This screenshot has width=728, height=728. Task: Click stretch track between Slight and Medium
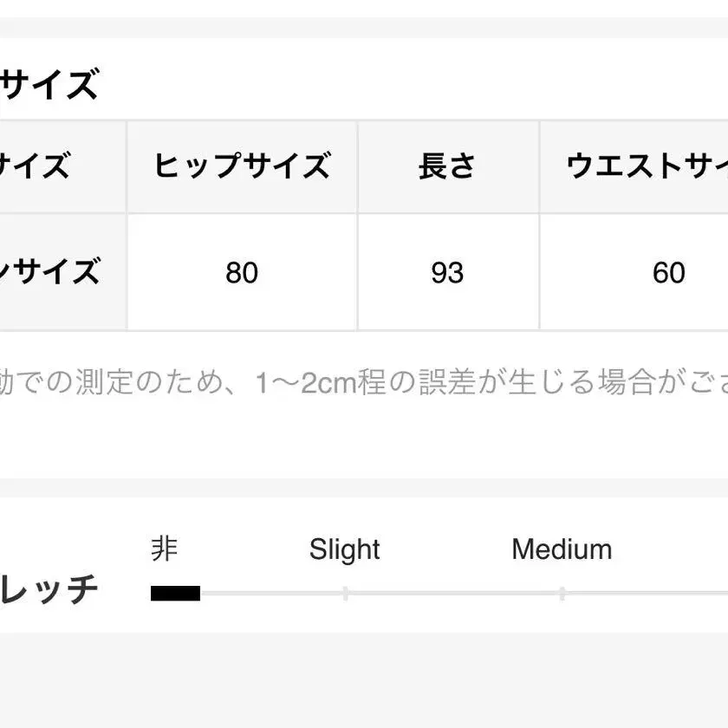[453, 594]
